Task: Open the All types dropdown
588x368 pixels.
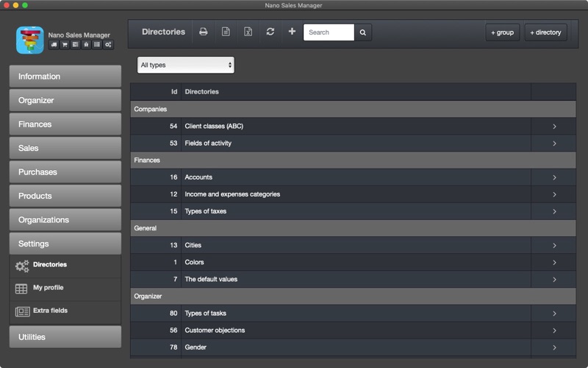Action: coord(186,65)
